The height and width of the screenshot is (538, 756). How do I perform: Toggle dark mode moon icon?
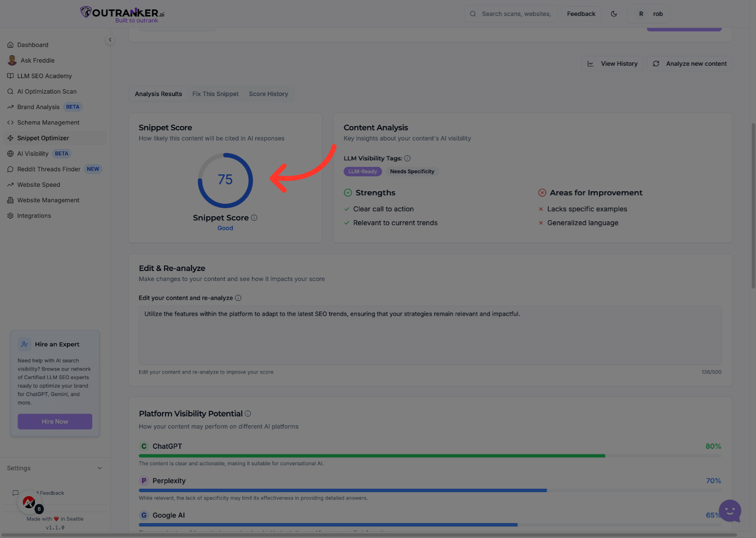tap(614, 14)
